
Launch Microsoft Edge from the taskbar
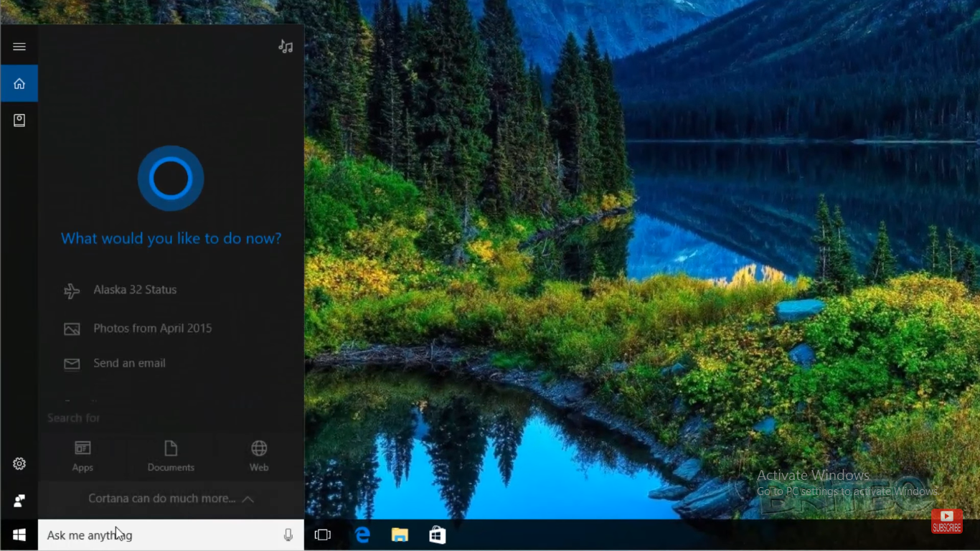point(362,535)
